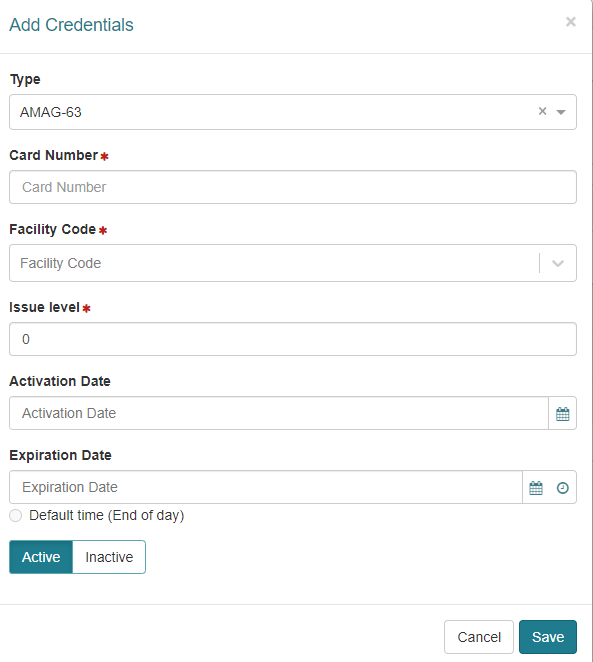593x662 pixels.
Task: Save the new credentials
Action: (x=548, y=637)
